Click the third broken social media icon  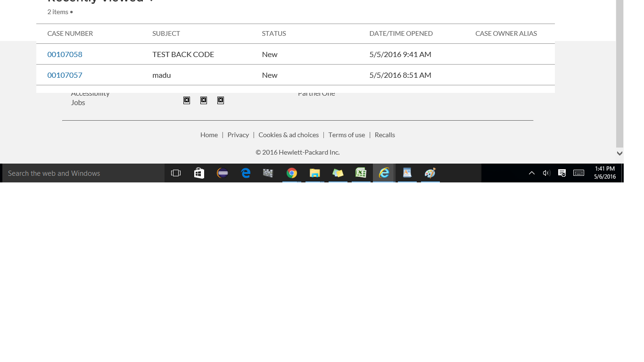coord(220,100)
